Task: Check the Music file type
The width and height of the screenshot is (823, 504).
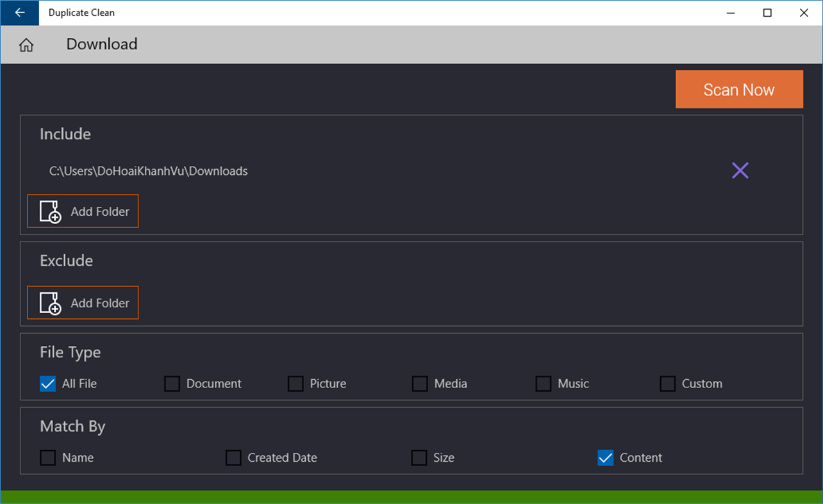Action: pyautogui.click(x=543, y=383)
